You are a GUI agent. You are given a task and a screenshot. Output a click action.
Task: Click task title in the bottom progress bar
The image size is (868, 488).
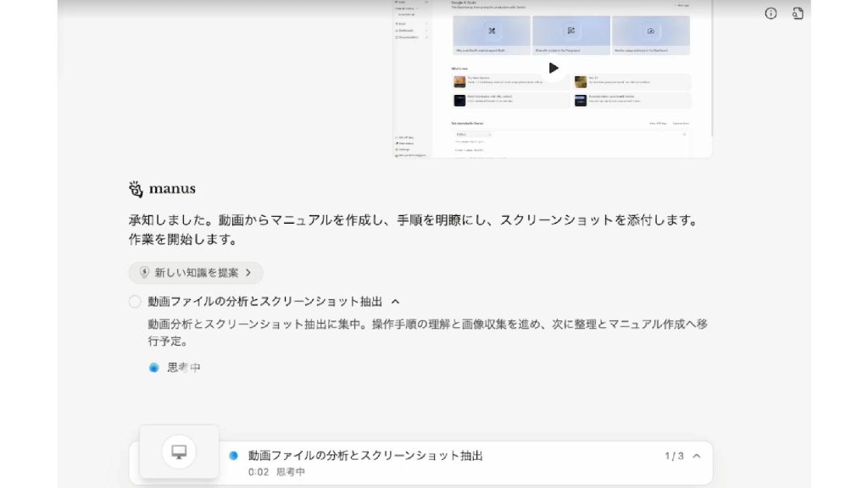pos(365,456)
